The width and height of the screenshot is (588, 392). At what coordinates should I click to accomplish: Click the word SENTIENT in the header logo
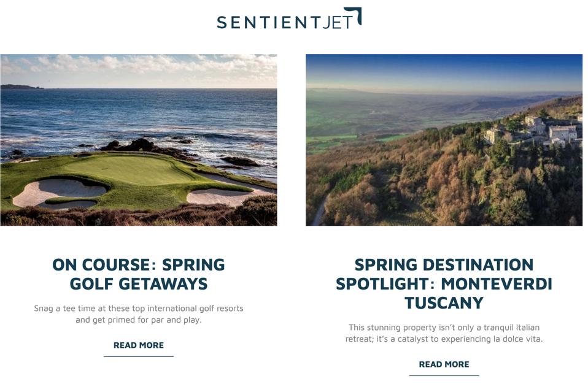click(268, 22)
